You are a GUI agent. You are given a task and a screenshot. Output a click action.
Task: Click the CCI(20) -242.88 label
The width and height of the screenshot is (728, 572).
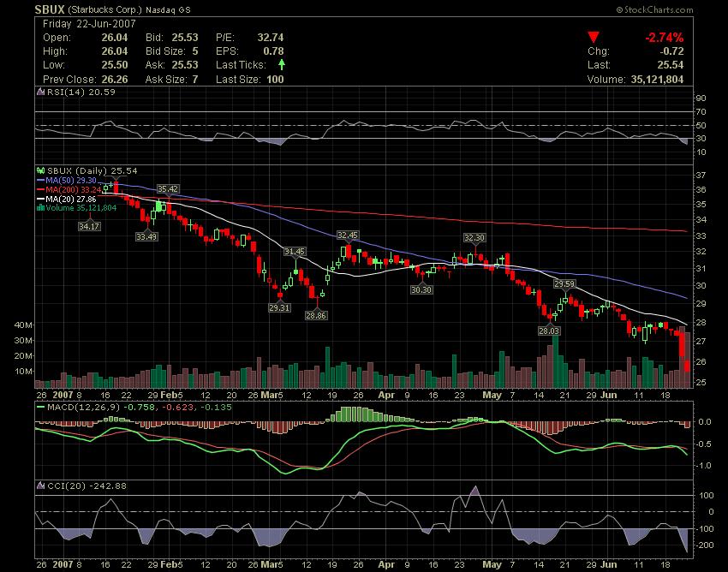tap(87, 486)
